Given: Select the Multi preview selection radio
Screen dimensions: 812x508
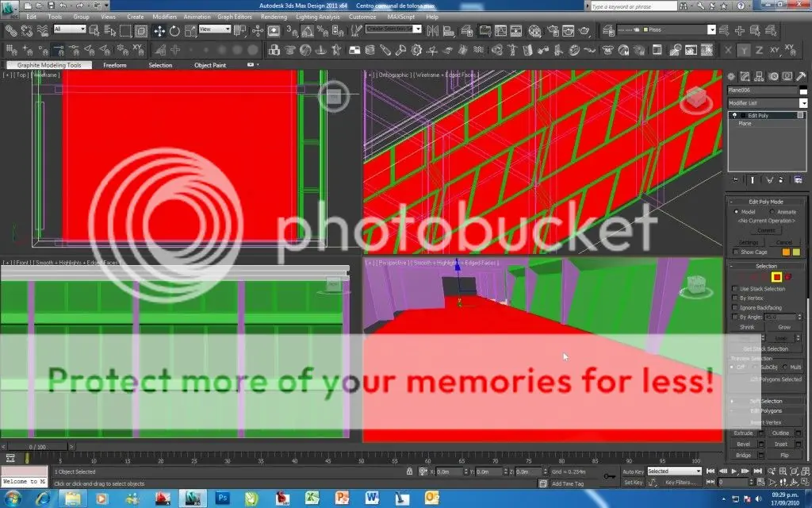Looking at the screenshot, I should click(x=785, y=367).
